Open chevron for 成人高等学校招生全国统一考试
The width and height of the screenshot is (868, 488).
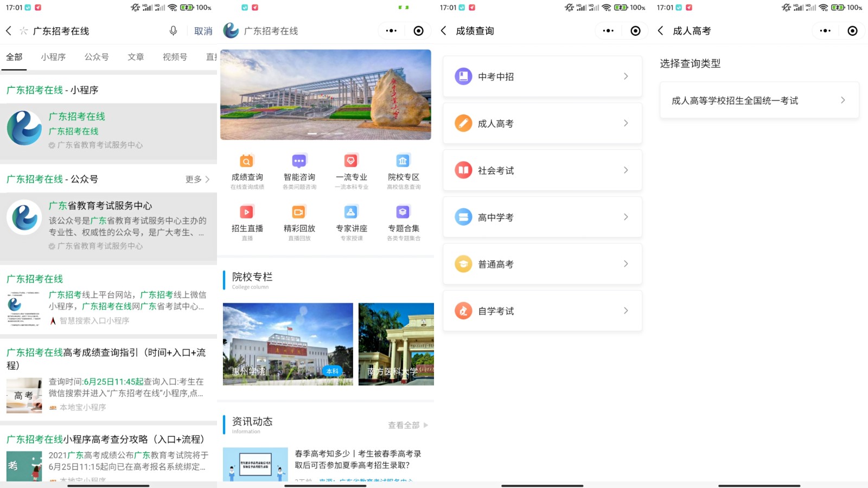click(x=843, y=100)
